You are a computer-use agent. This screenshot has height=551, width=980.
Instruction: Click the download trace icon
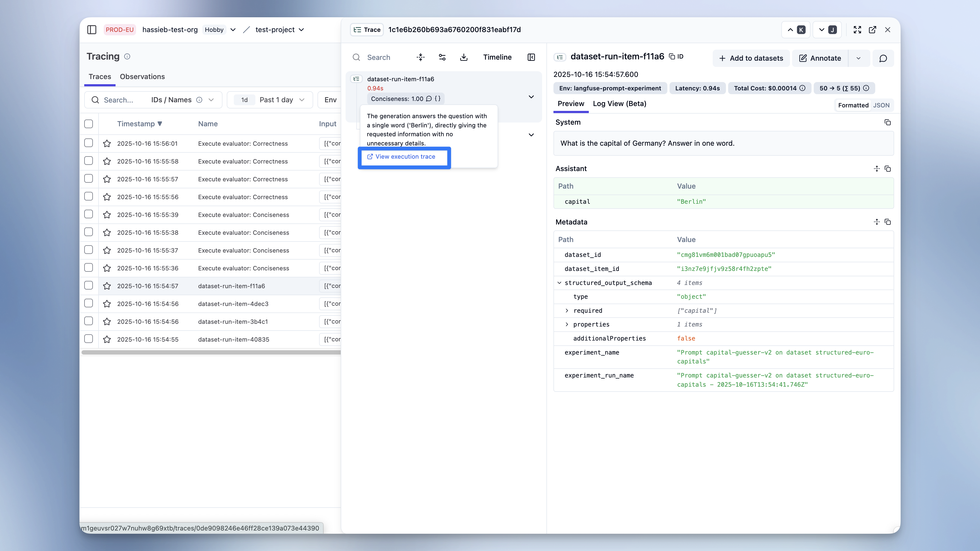(463, 57)
